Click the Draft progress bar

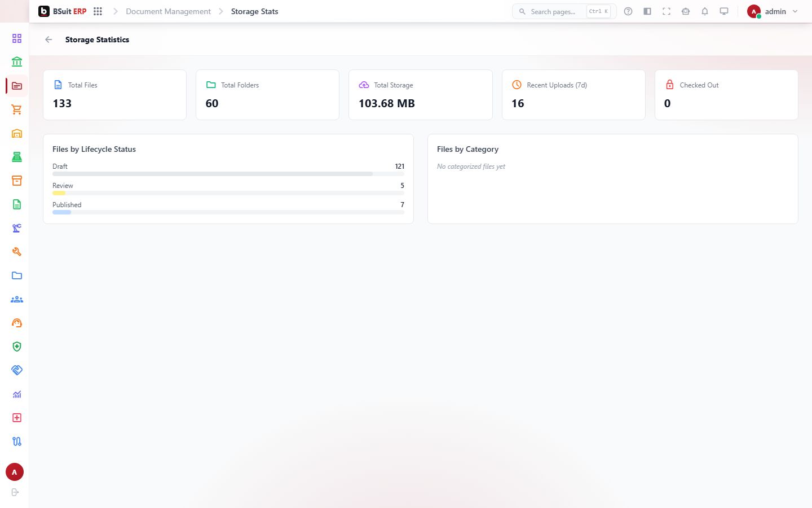[x=228, y=174]
